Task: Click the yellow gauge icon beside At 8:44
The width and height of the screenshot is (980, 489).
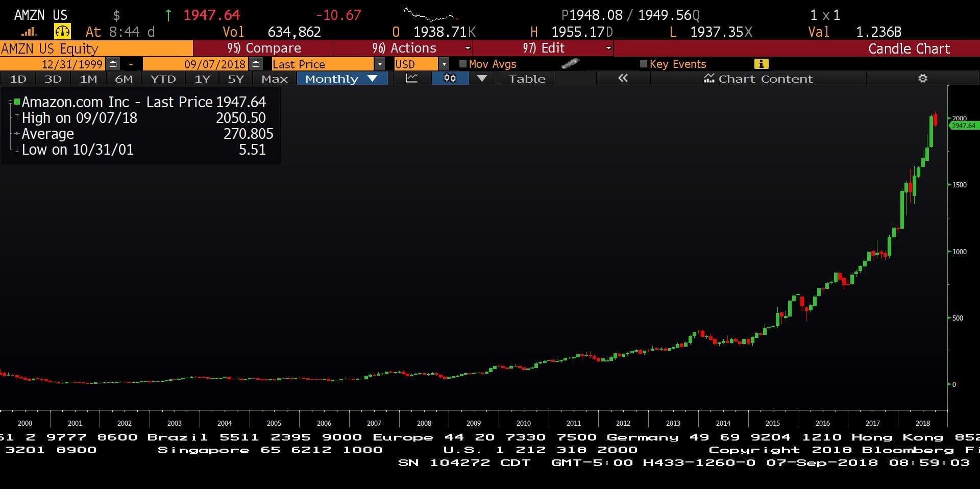Action: 62,32
